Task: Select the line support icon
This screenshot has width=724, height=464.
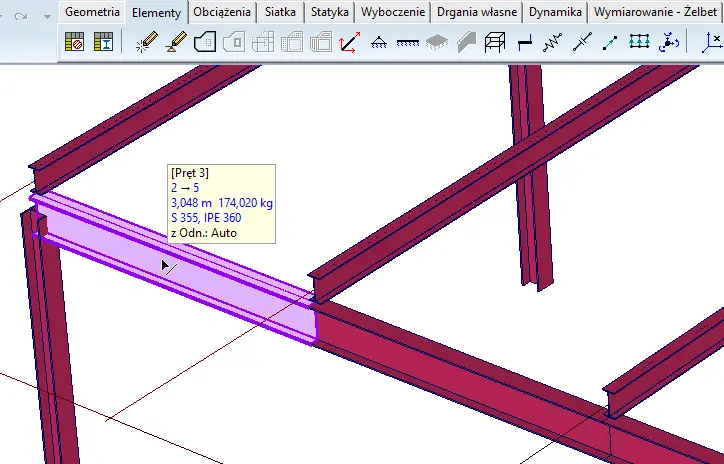Action: 408,42
